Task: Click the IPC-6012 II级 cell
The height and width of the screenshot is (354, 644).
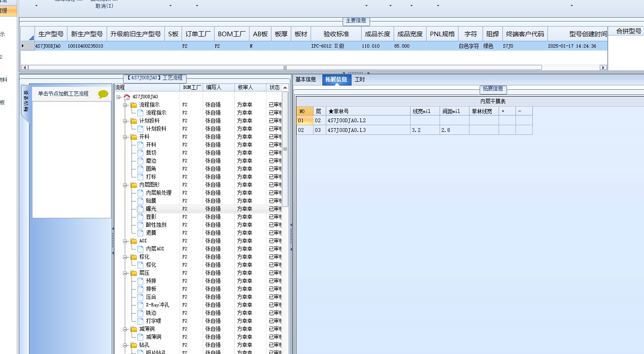Action: pyautogui.click(x=336, y=46)
